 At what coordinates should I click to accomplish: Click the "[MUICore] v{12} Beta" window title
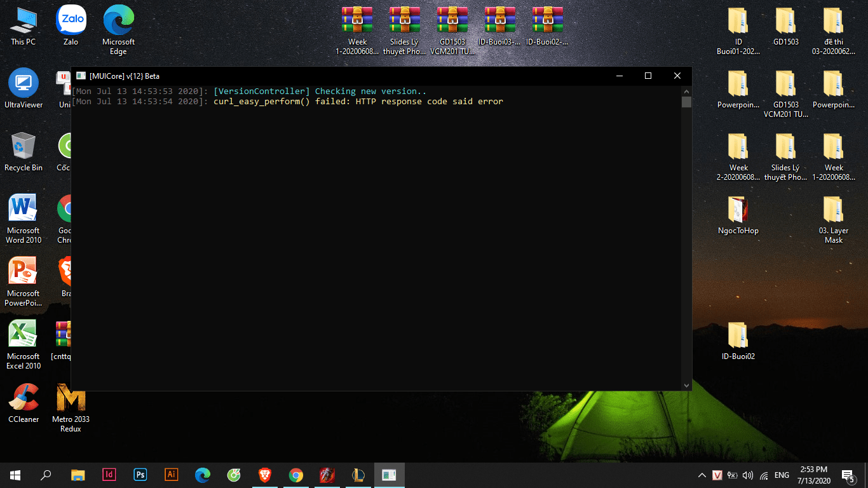click(x=125, y=76)
